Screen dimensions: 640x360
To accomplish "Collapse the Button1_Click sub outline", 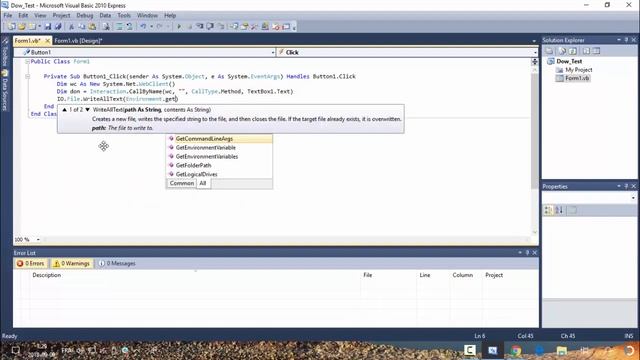I will (27, 76).
